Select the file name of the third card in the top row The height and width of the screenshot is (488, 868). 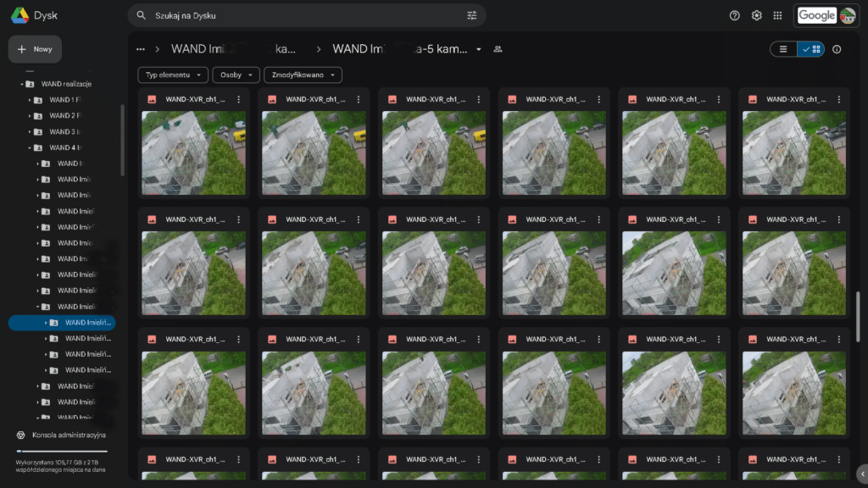click(x=436, y=100)
